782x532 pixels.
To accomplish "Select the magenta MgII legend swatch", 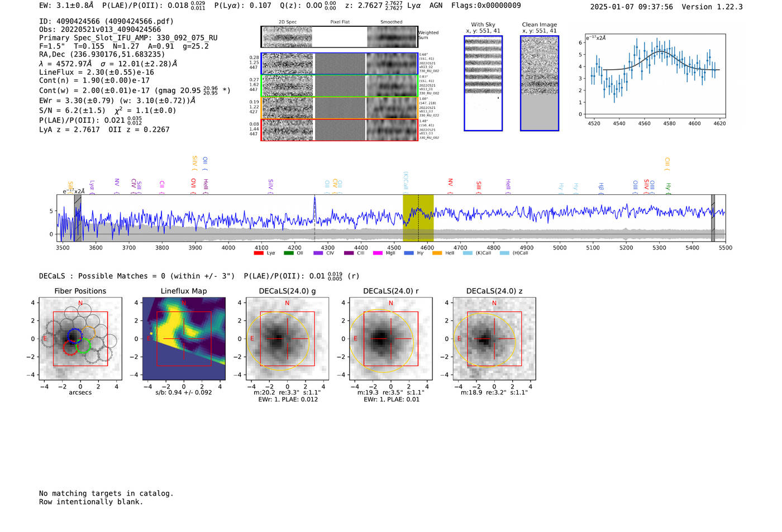I will [378, 253].
